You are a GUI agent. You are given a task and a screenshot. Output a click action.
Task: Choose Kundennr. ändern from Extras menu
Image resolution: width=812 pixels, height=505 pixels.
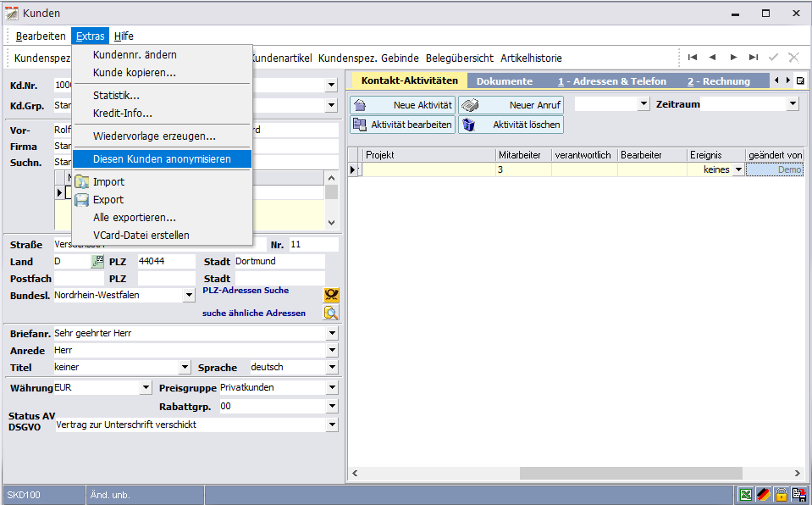162,55
